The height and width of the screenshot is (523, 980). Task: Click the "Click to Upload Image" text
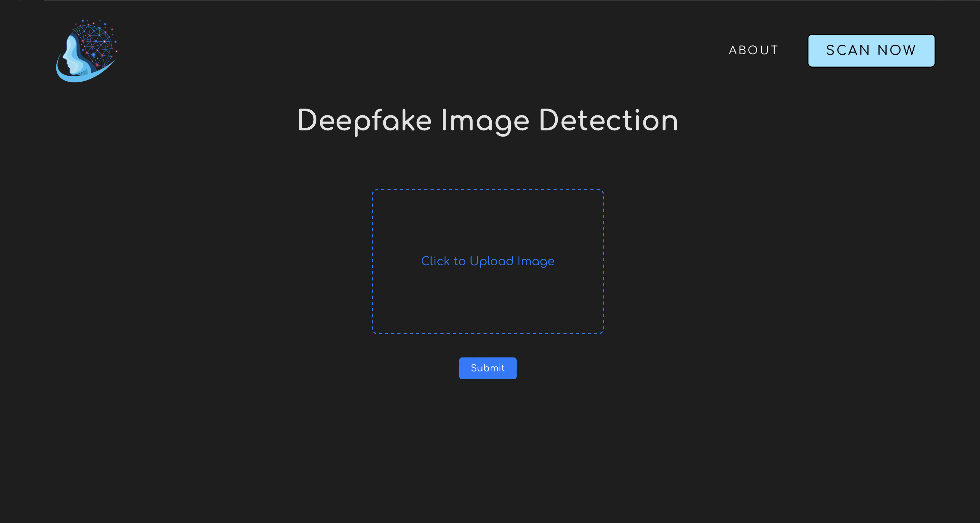487,261
